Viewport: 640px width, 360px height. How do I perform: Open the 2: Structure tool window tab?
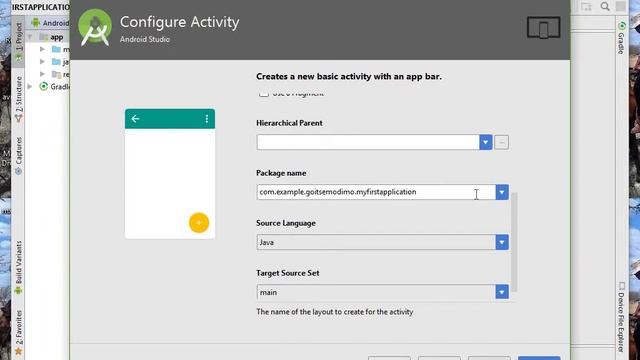(x=18, y=99)
